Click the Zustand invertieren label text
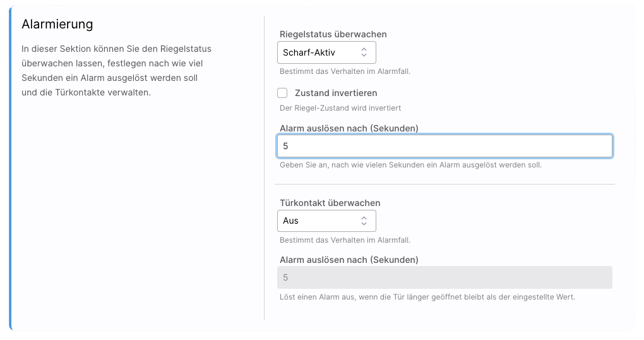This screenshot has height=340, width=644. [x=336, y=93]
